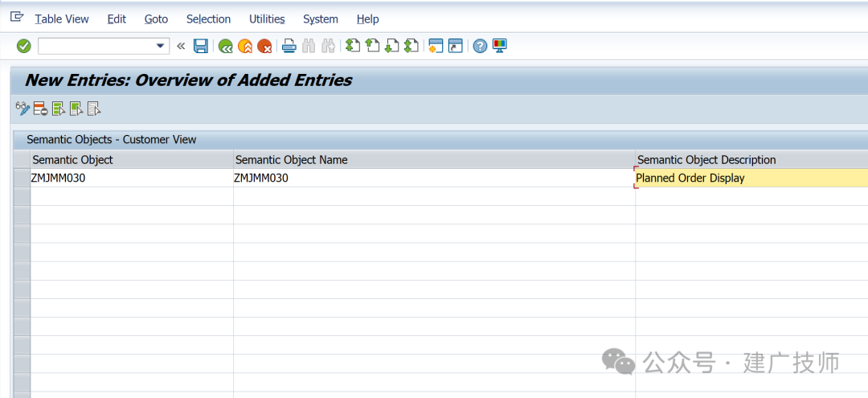868x398 pixels.
Task: Open the Selection menu
Action: 209,18
